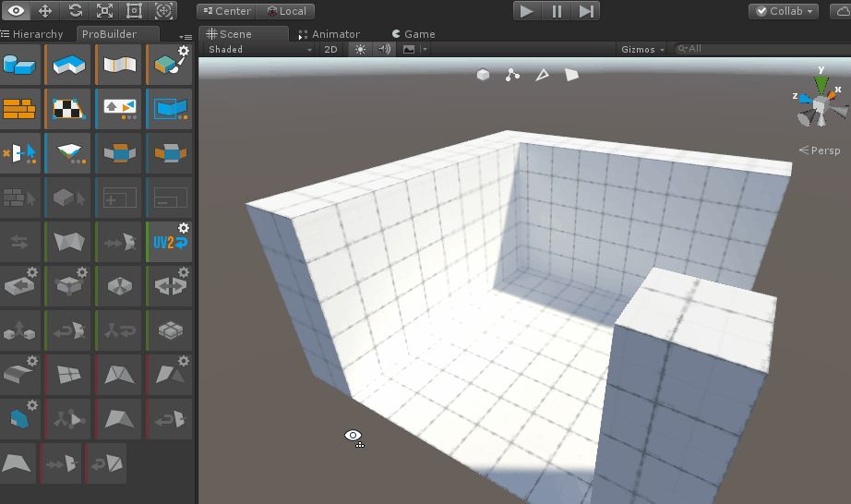851x504 pixels.
Task: Select the combined Transform tool
Action: (164, 10)
